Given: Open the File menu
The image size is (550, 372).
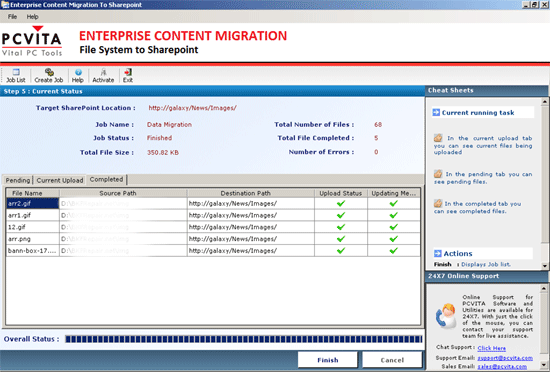Looking at the screenshot, I should (12, 16).
